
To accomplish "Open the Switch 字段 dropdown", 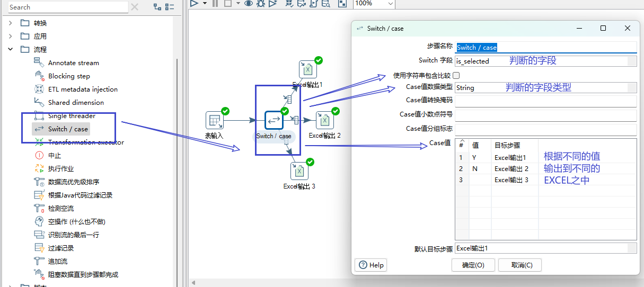I will click(631, 61).
